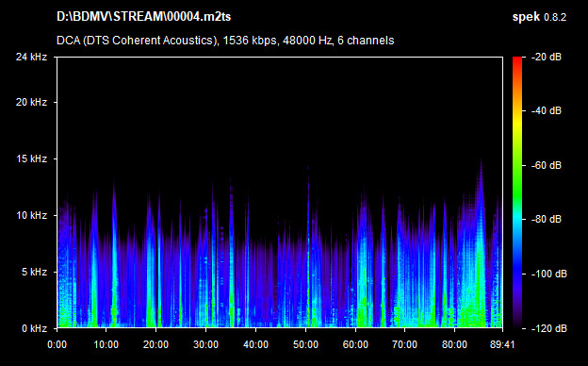Click the DCA codec information line
The width and height of the screenshot is (588, 366).
(225, 41)
